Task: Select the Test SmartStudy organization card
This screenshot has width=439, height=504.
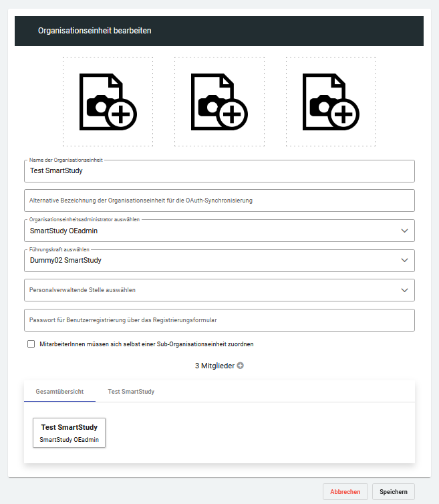Action: click(69, 432)
